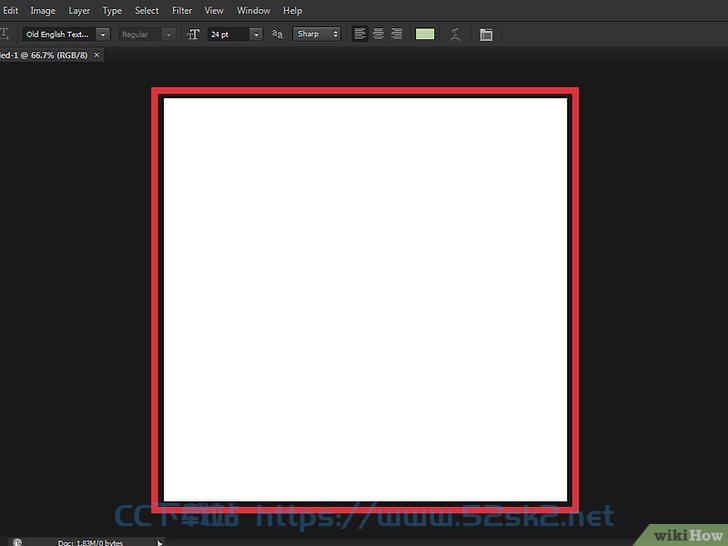
Task: Open the Help menu
Action: [x=292, y=10]
